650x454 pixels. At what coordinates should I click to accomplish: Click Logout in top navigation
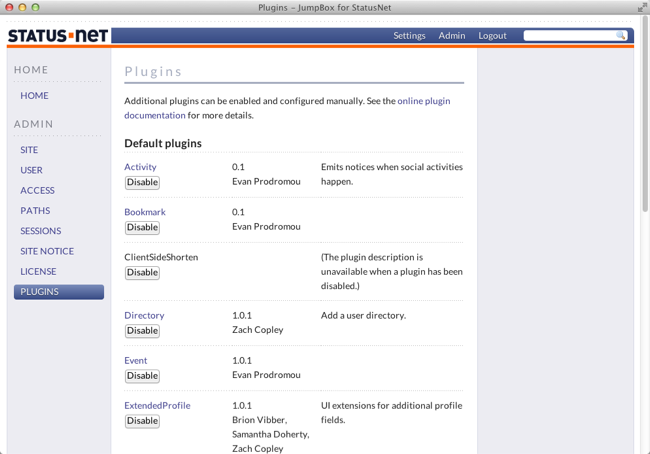[492, 36]
